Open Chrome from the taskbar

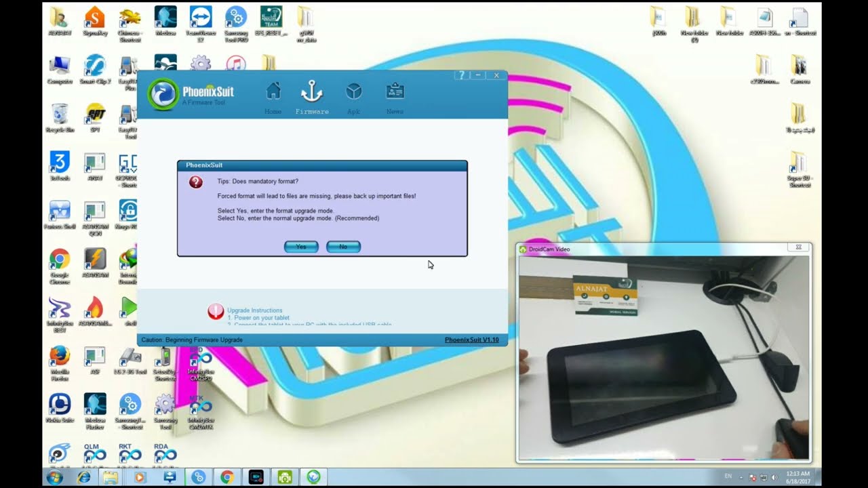point(227,477)
